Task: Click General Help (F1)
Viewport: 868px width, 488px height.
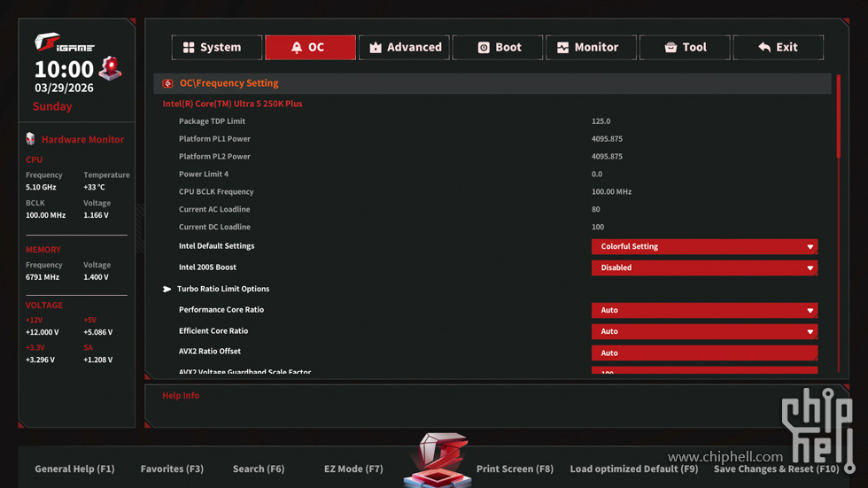Action: click(x=74, y=469)
